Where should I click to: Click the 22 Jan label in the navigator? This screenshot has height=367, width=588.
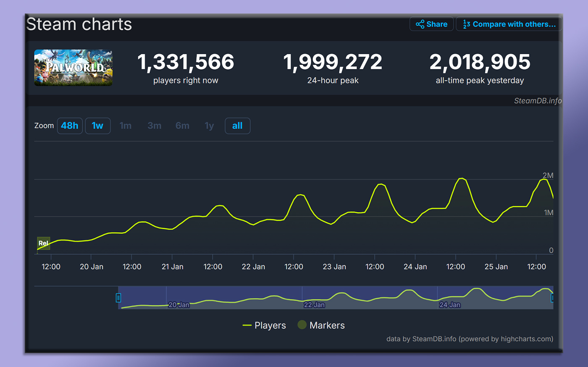[314, 305]
